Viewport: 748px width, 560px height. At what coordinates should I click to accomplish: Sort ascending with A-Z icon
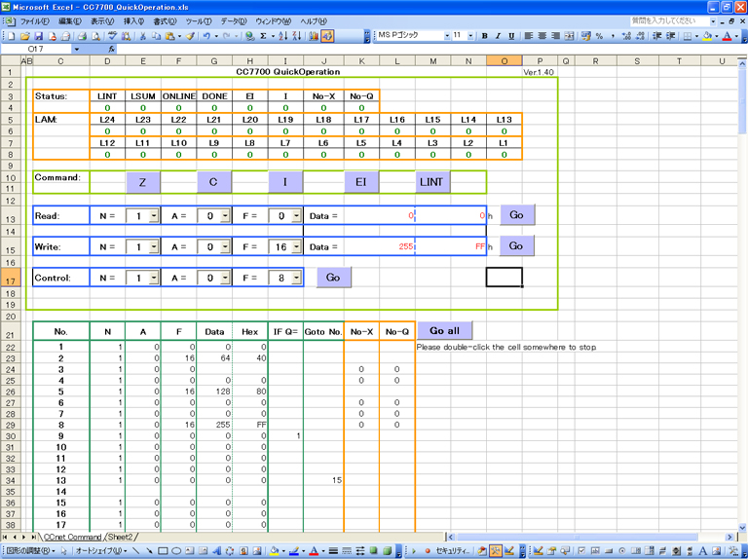tap(282, 36)
